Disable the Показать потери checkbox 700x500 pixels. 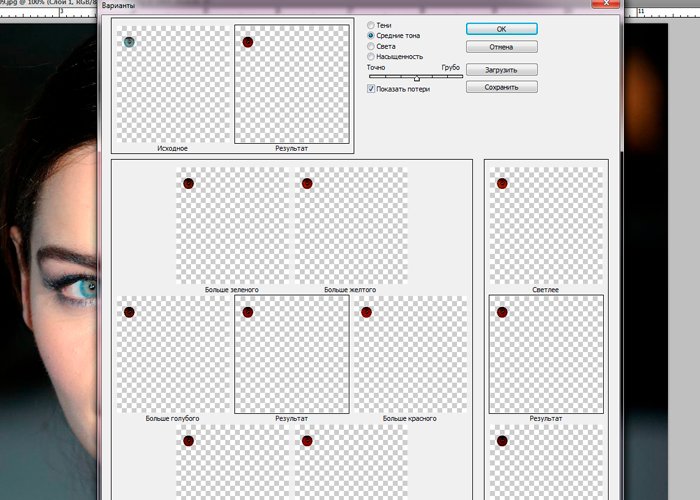[372, 88]
